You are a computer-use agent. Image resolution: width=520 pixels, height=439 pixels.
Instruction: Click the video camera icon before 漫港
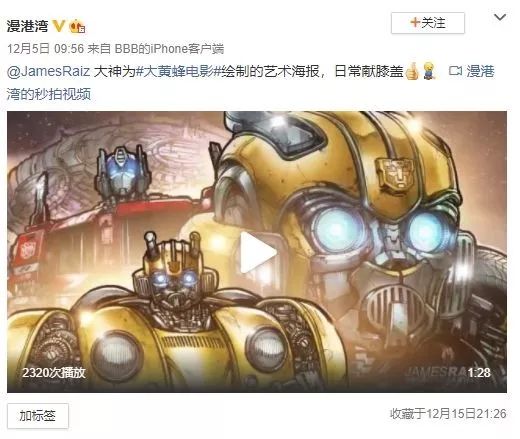(x=455, y=71)
